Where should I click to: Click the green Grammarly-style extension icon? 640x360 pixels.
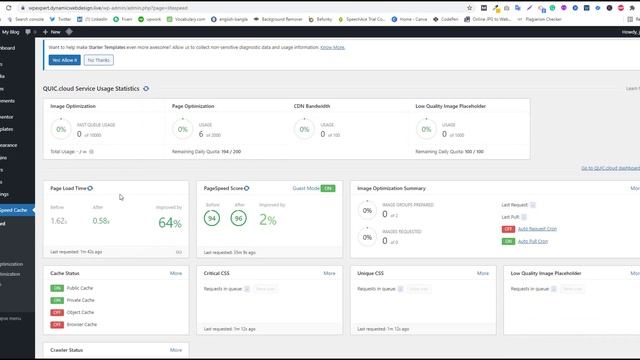tap(552, 8)
